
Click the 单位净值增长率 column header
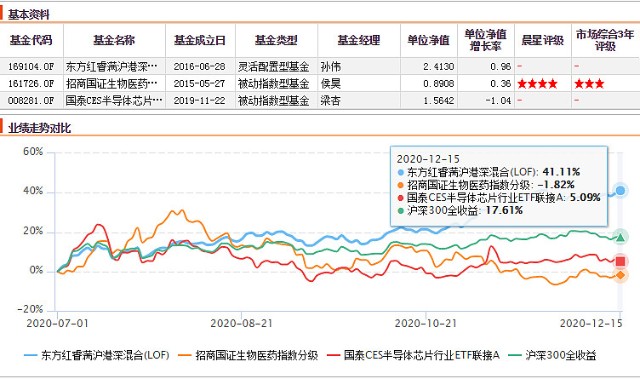(486, 40)
